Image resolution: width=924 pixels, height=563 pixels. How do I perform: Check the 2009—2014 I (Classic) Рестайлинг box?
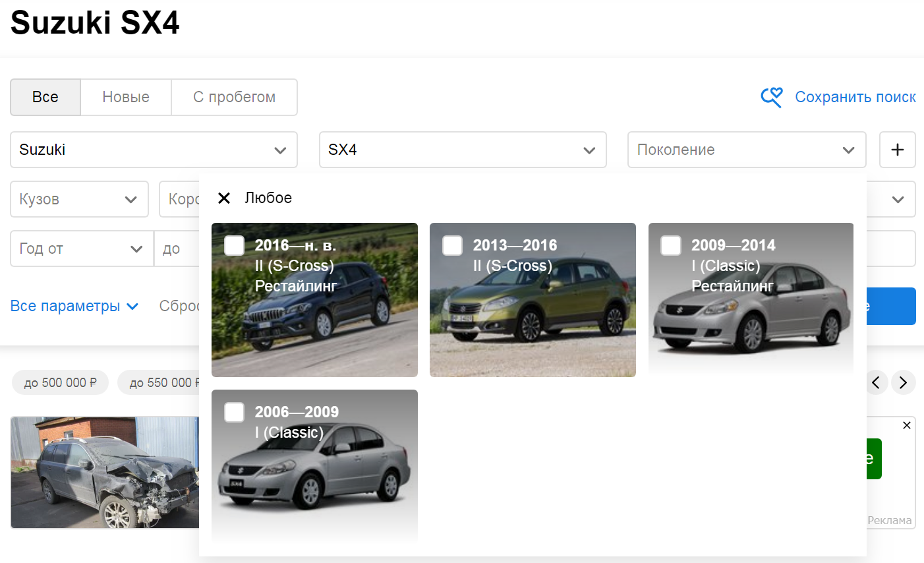[671, 245]
